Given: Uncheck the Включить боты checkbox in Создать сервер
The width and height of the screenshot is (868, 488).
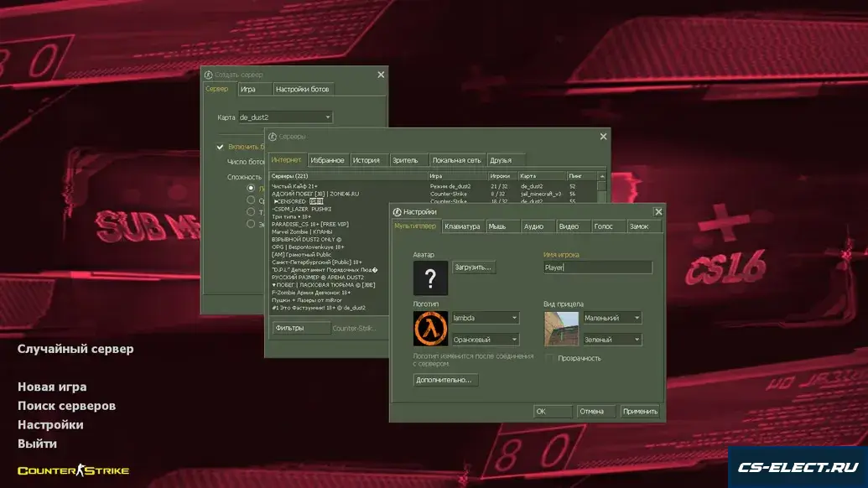Looking at the screenshot, I should point(220,147).
